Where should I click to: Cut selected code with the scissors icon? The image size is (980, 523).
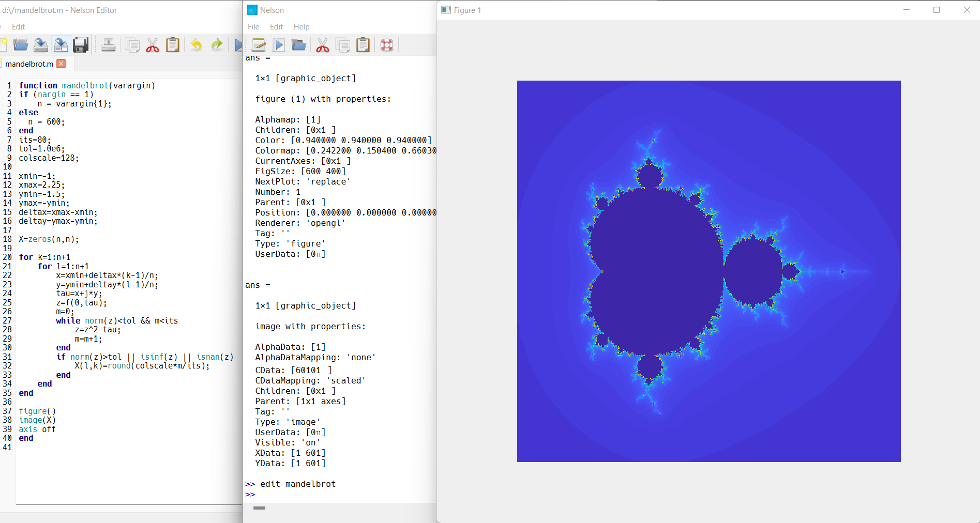click(x=153, y=44)
